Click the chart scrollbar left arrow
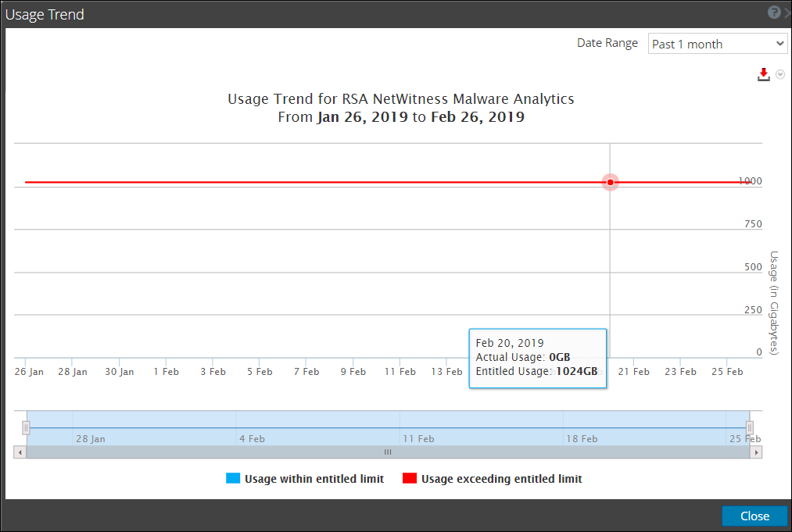The height and width of the screenshot is (532, 792). pos(19,452)
